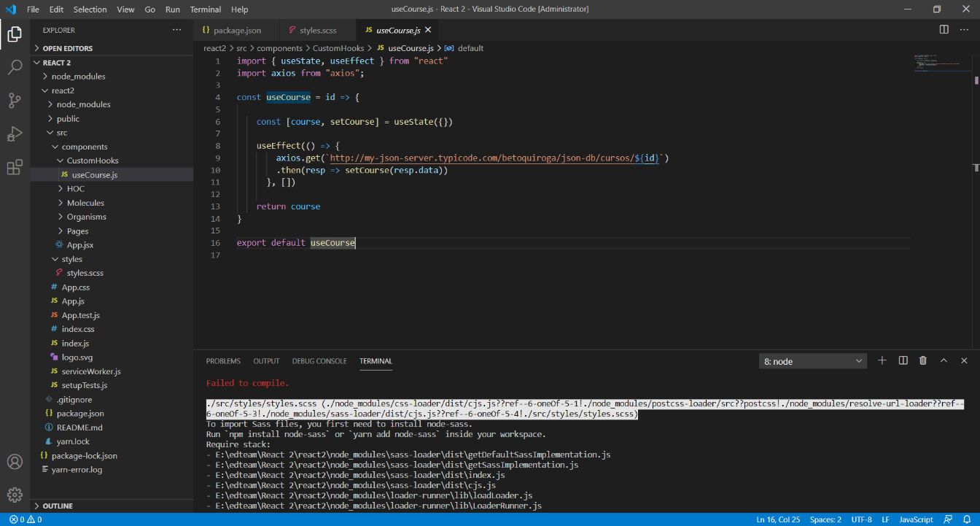Show errors and warnings in status bar

[x=26, y=519]
